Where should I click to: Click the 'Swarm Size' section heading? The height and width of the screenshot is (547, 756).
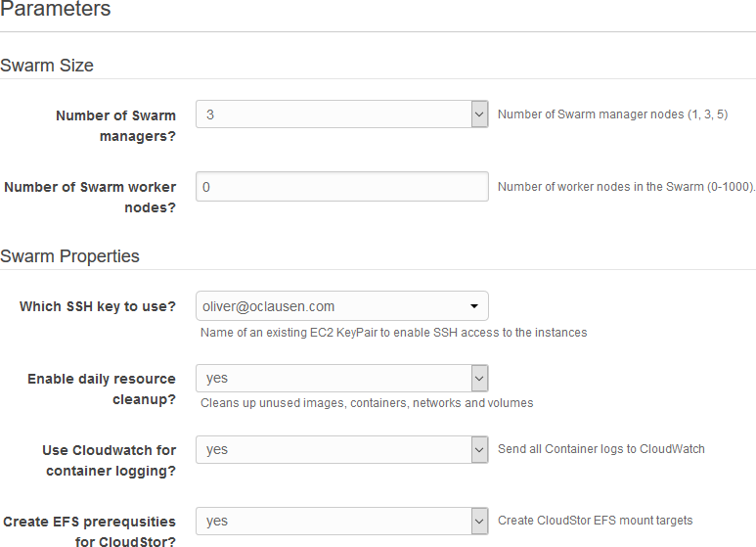tap(47, 66)
